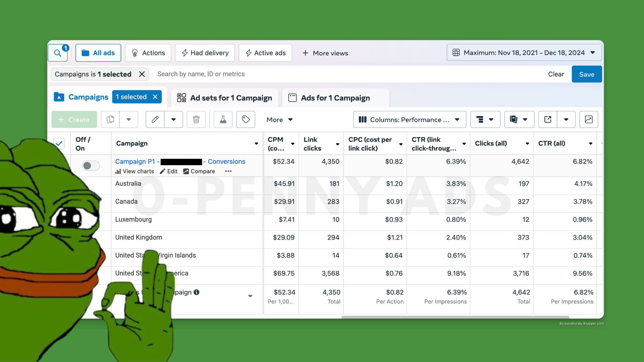
Task: Open the reports dropdown
Action: pos(519,120)
